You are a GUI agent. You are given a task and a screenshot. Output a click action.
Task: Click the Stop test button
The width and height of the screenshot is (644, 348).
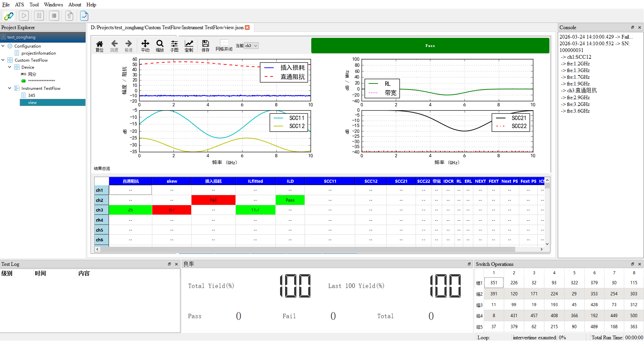click(x=54, y=16)
